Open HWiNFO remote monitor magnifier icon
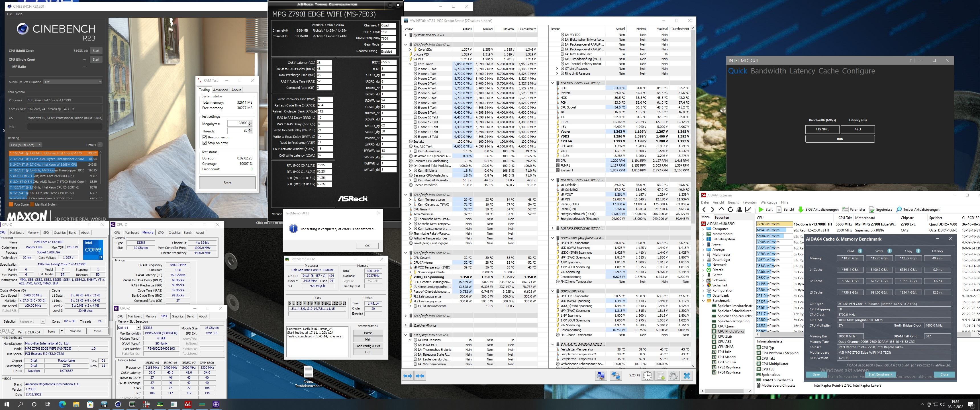The image size is (980, 410). [601, 376]
